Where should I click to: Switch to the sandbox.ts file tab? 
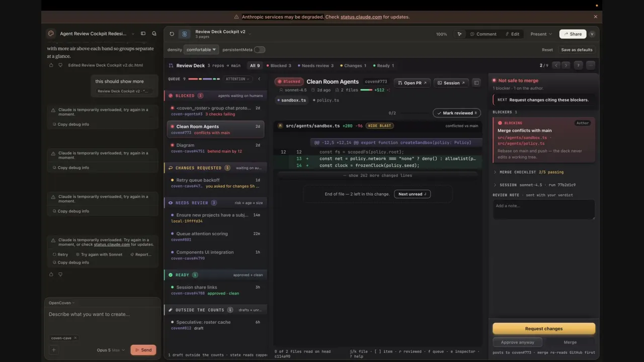tap(291, 100)
